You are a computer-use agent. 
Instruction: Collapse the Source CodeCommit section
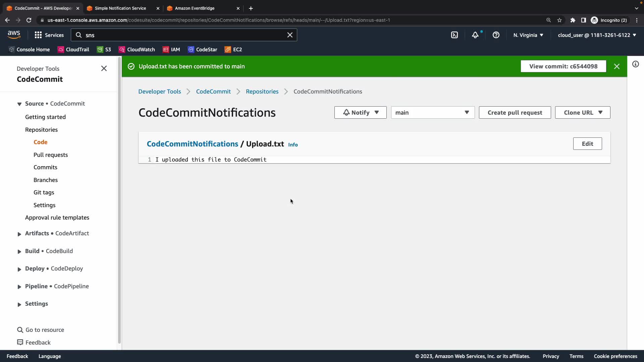coord(19,104)
